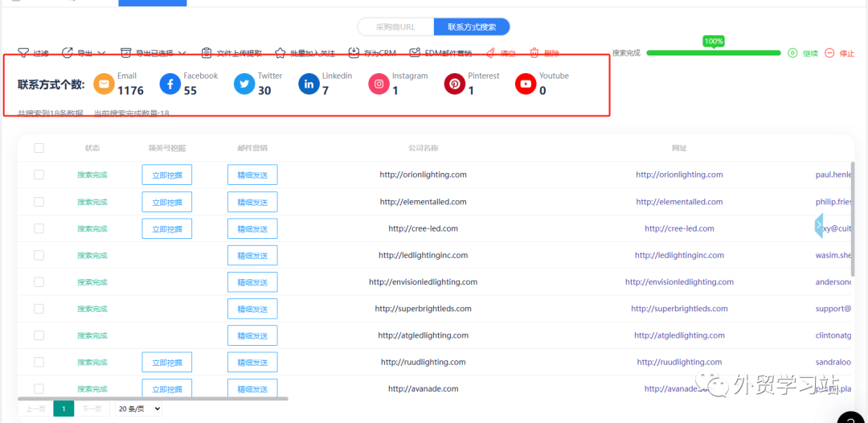Expand the blue side panel arrow
This screenshot has height=423, width=868.
[x=819, y=225]
